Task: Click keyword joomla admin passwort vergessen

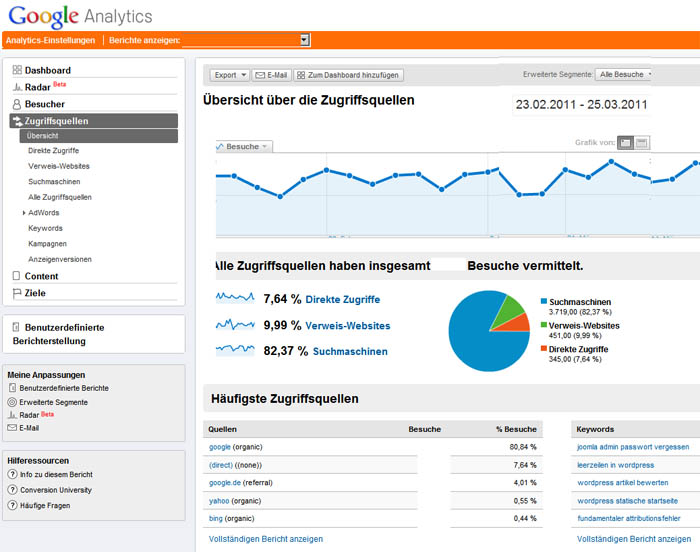Action: 633,447
